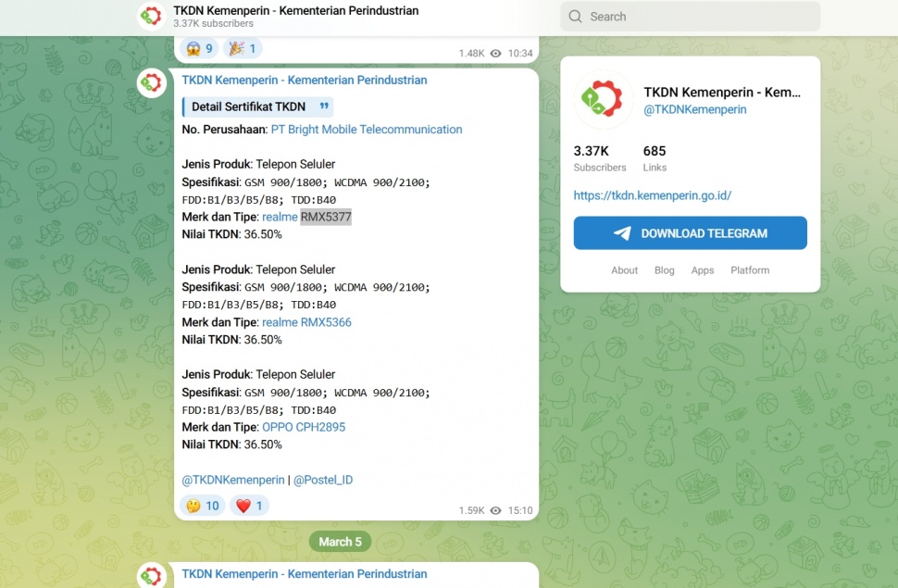Click the message sender avatar beside certificate post
The width and height of the screenshot is (898, 588).
coord(151,82)
